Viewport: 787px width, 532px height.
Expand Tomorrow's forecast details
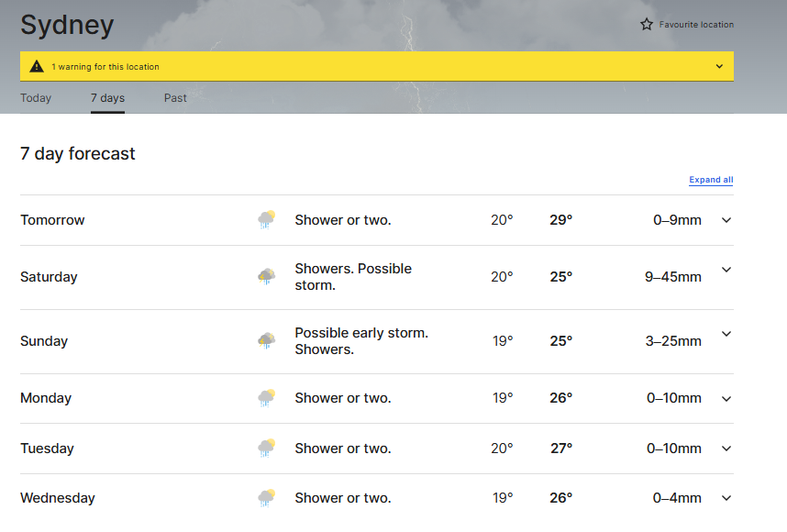click(x=726, y=220)
